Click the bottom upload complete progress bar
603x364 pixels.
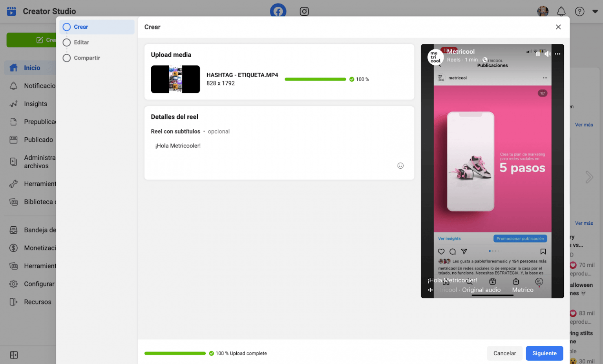point(175,353)
